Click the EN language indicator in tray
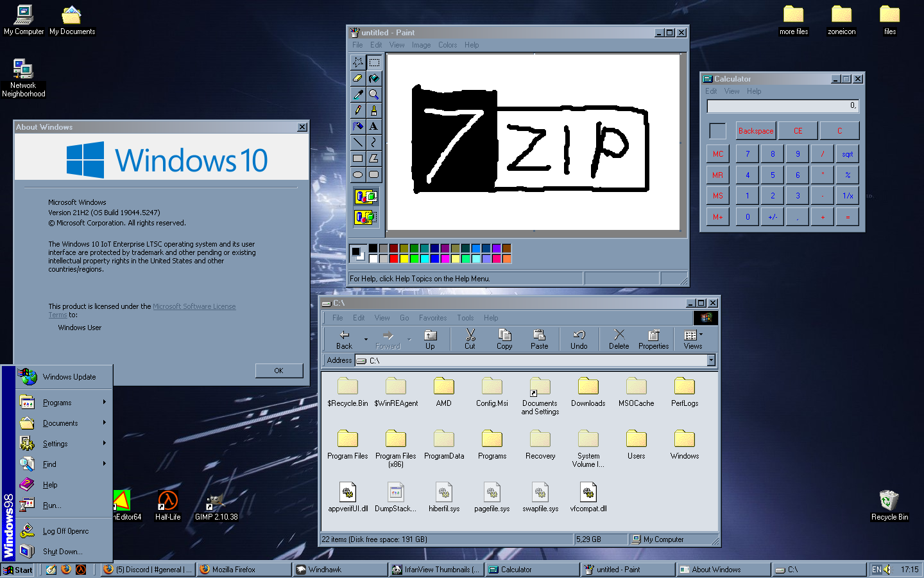Image resolution: width=924 pixels, height=578 pixels. pos(877,570)
